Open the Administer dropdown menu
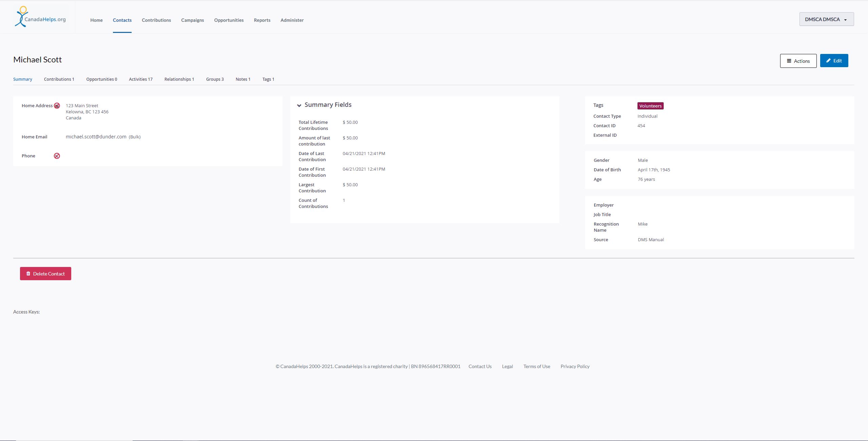 click(x=292, y=20)
